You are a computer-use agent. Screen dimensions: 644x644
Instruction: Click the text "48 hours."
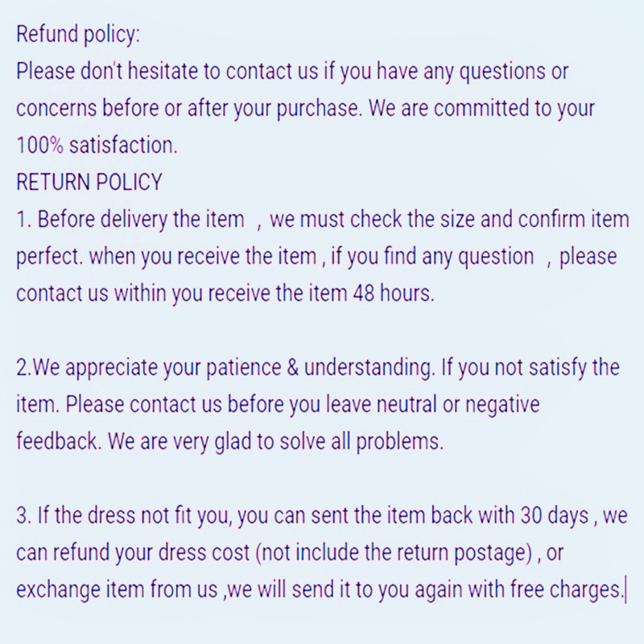[394, 293]
